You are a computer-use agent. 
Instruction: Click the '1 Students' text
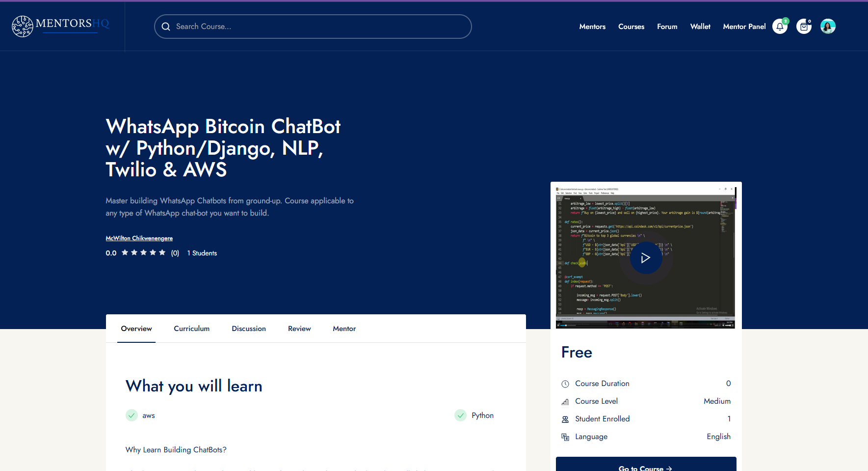coord(202,253)
